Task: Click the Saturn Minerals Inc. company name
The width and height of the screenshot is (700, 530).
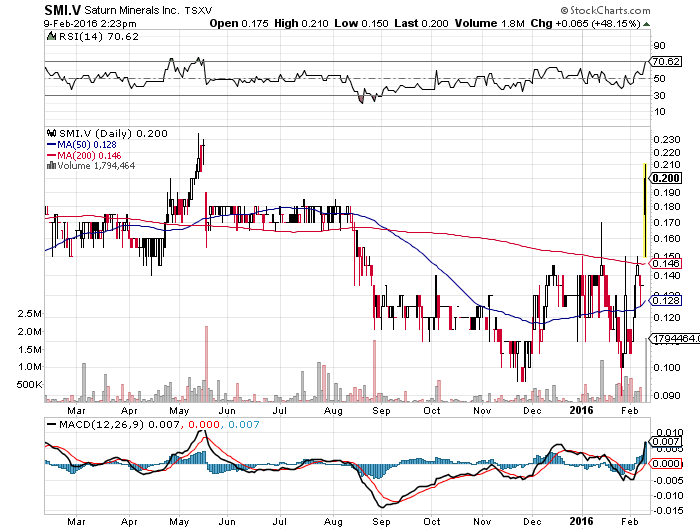Action: [x=133, y=10]
